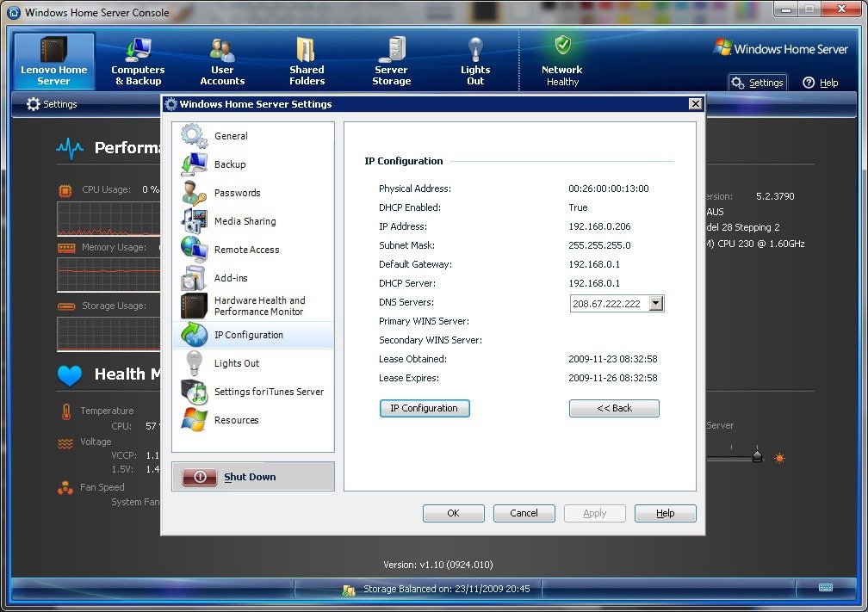Viewport: 868px width, 612px height.
Task: Click the IP Configuration globe icon in sidebar
Action: (x=194, y=335)
